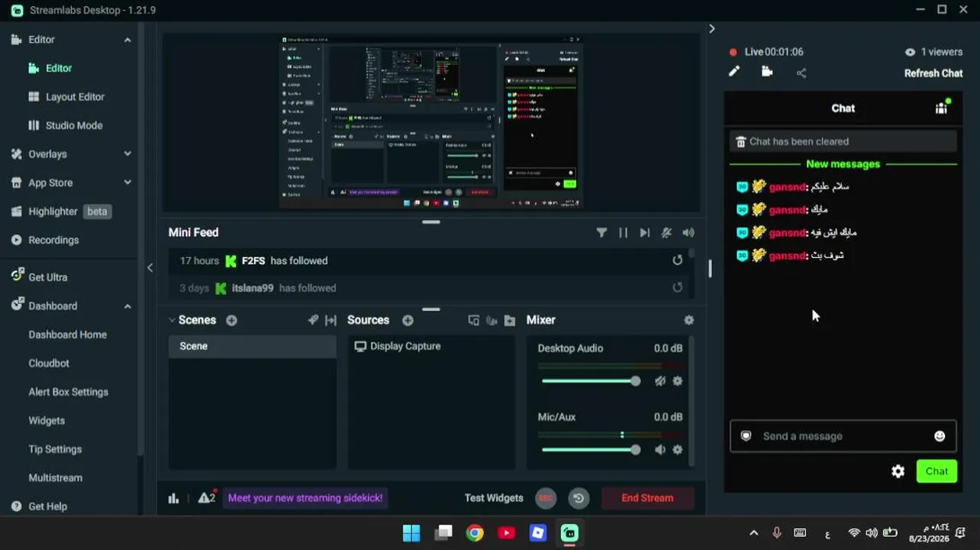Refresh the chat panel
This screenshot has width=980, height=550.
tap(933, 73)
